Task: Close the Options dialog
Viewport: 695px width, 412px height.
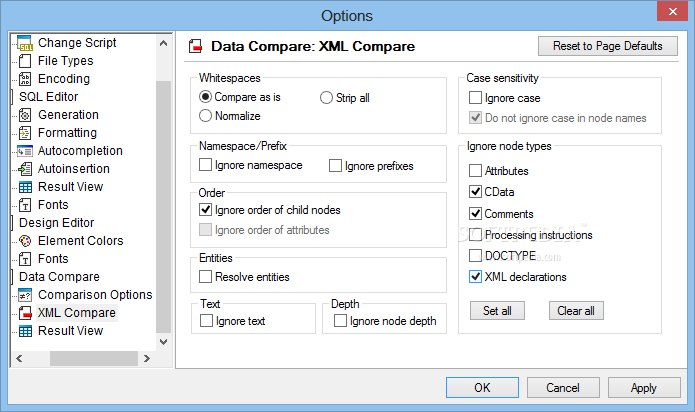Action: point(672,12)
